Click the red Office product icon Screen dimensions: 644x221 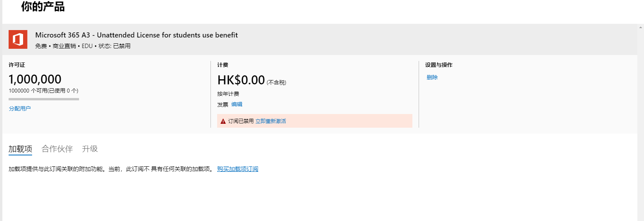18,39
